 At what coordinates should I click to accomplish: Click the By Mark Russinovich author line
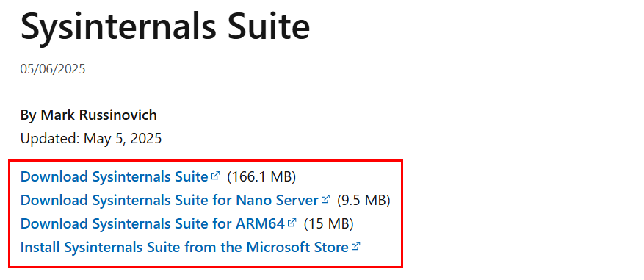89,115
